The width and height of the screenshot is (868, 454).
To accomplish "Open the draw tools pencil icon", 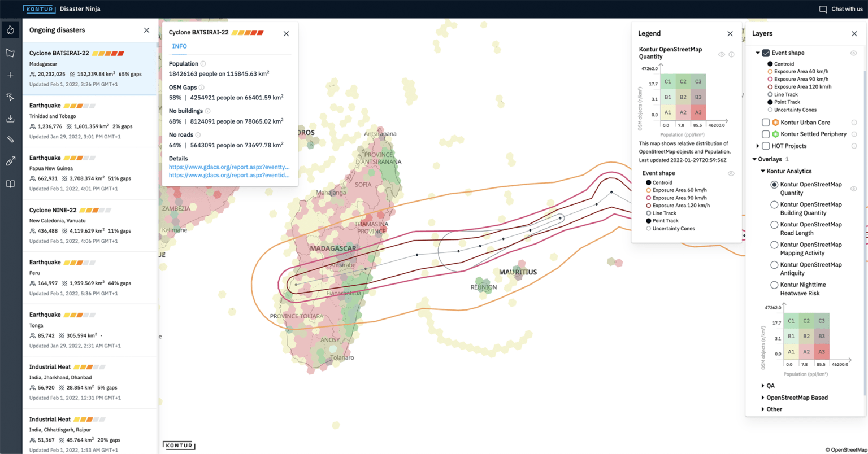I will coord(10,161).
